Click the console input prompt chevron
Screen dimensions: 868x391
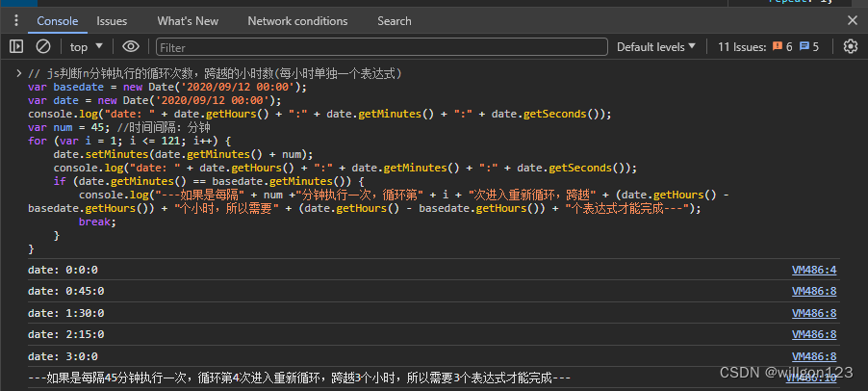point(19,73)
